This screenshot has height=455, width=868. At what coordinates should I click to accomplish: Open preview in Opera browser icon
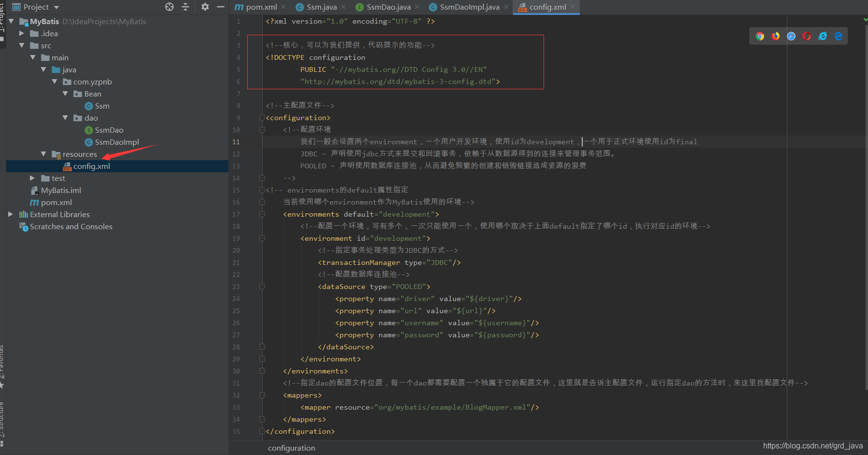[x=807, y=36]
